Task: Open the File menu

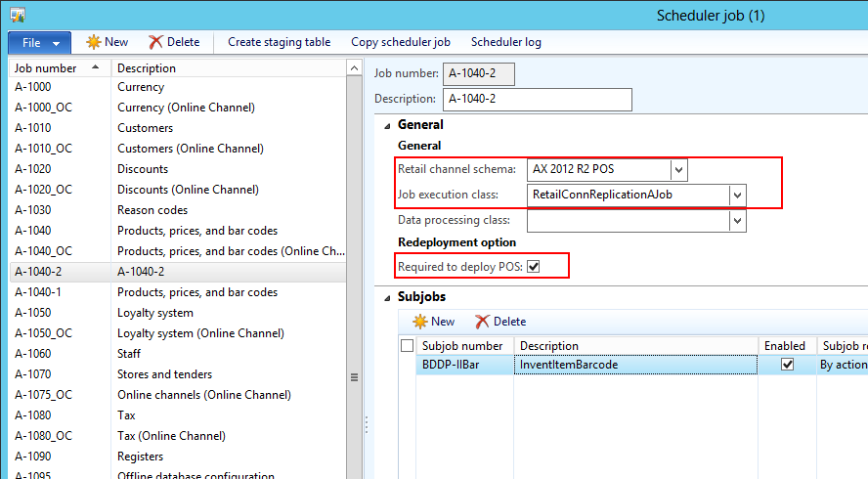Action: pos(39,42)
